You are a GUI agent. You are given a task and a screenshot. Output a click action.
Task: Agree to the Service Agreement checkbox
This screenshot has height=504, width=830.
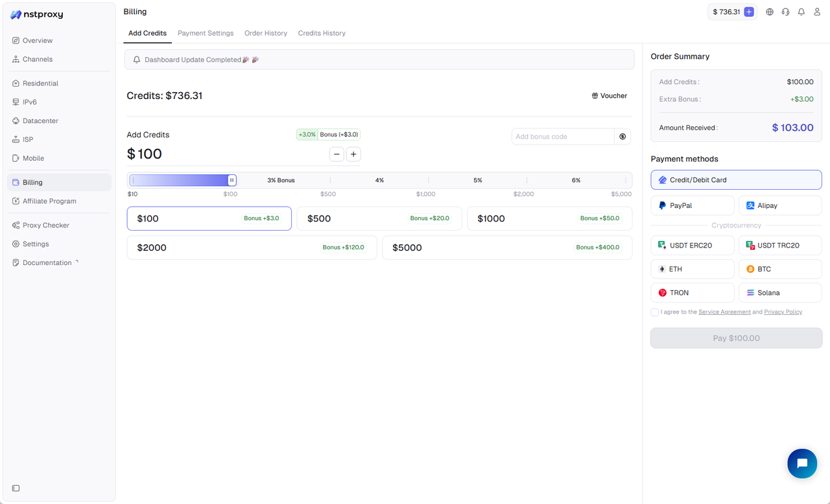654,312
